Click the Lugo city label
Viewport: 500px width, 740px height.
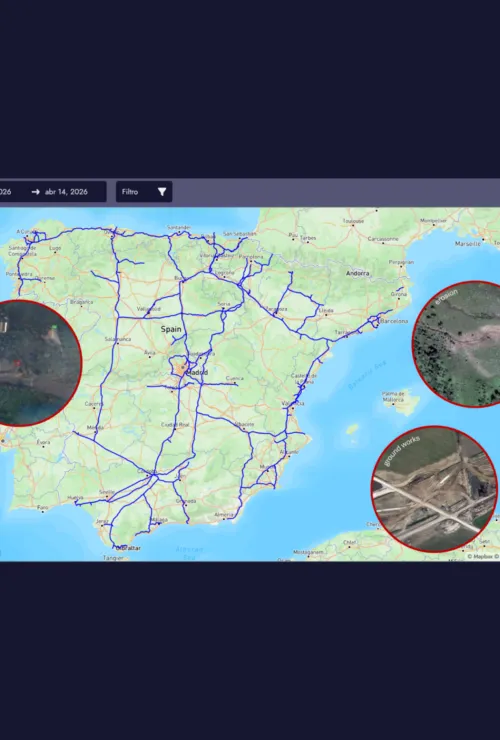(x=55, y=248)
